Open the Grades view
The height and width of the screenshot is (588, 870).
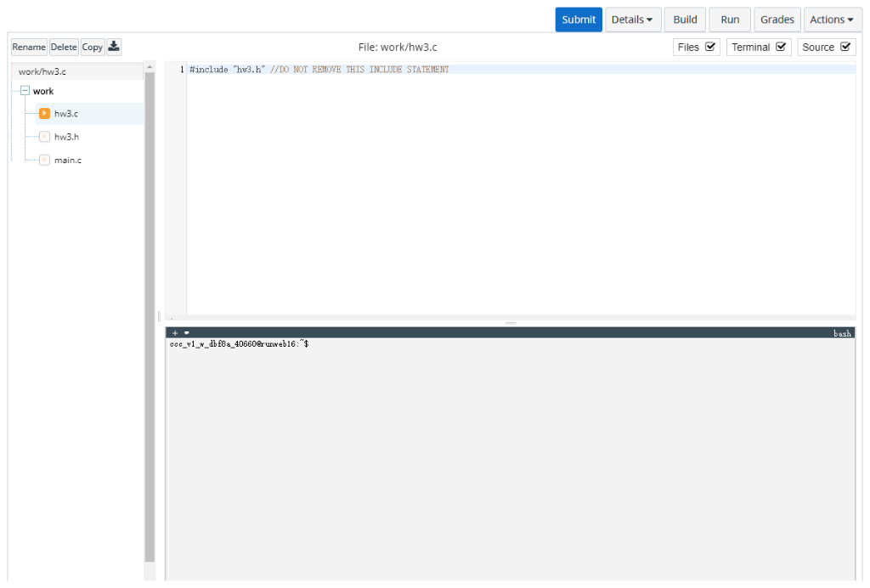(777, 19)
